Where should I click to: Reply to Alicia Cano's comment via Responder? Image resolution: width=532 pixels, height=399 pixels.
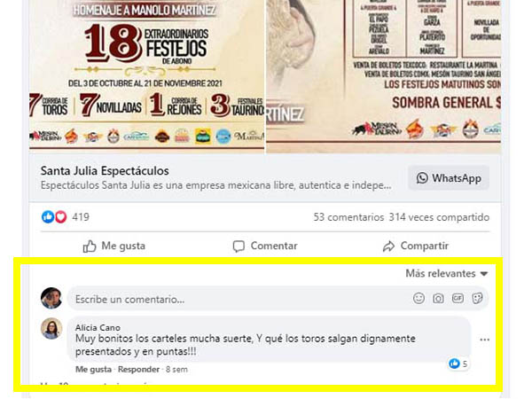tap(138, 369)
